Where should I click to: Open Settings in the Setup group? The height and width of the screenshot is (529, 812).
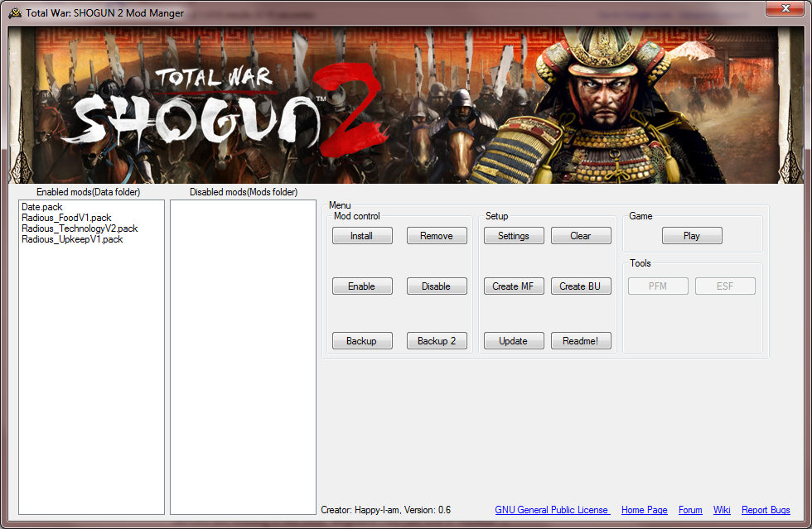point(514,235)
